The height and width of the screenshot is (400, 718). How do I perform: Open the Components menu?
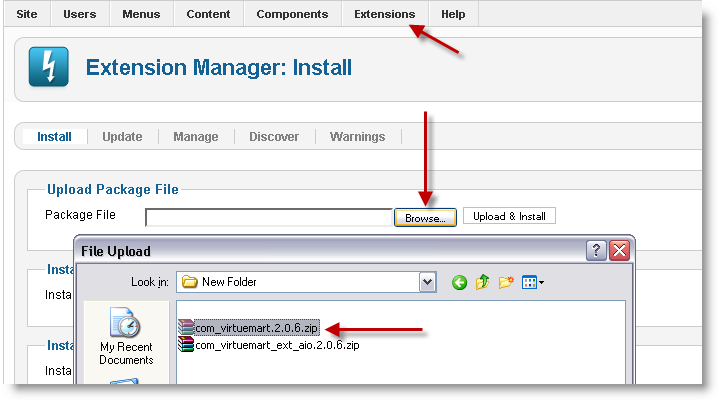292,14
